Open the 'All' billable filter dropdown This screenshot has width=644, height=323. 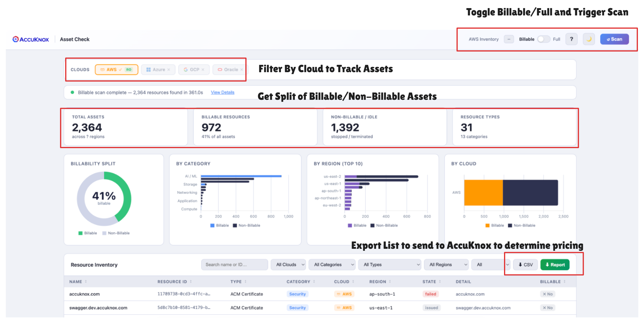[491, 265]
